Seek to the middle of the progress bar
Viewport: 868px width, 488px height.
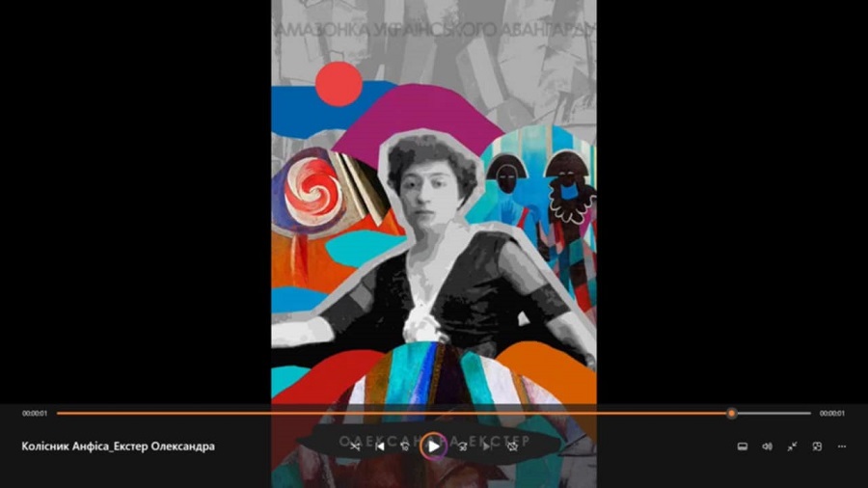point(433,413)
